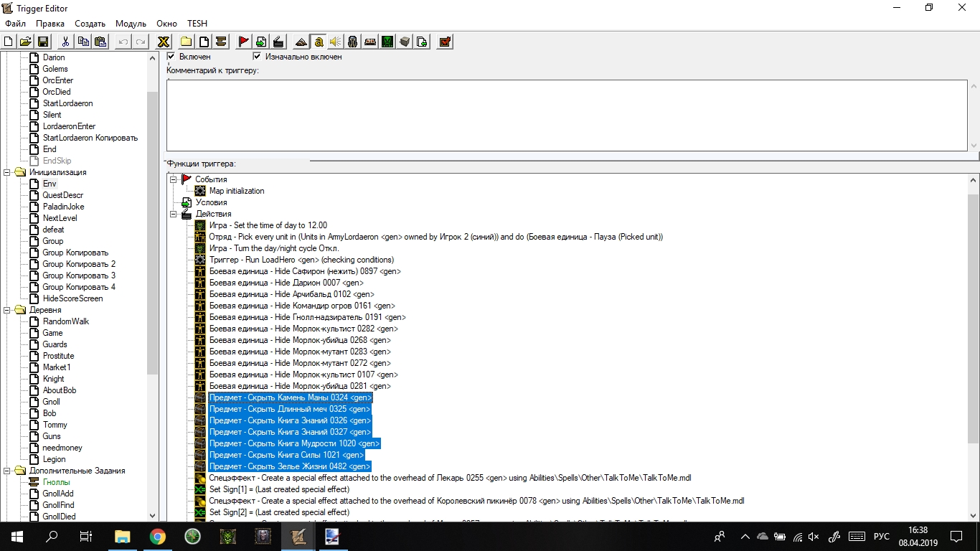Open the Object Manager cube icon

pos(405,42)
